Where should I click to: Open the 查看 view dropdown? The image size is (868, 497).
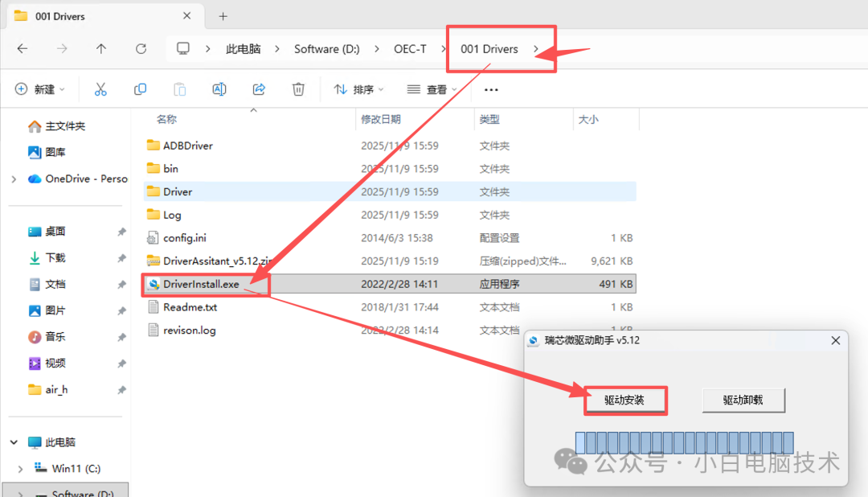point(432,89)
